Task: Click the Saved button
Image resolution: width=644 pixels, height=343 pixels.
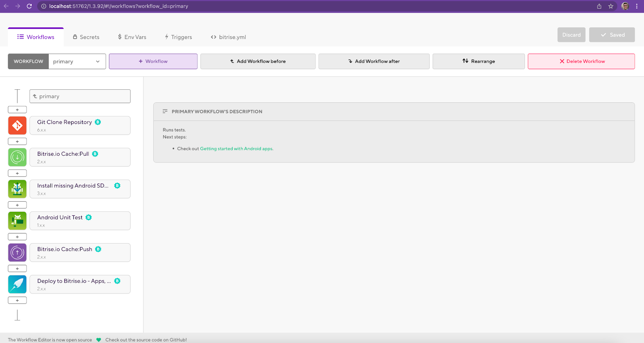Action: pyautogui.click(x=612, y=35)
